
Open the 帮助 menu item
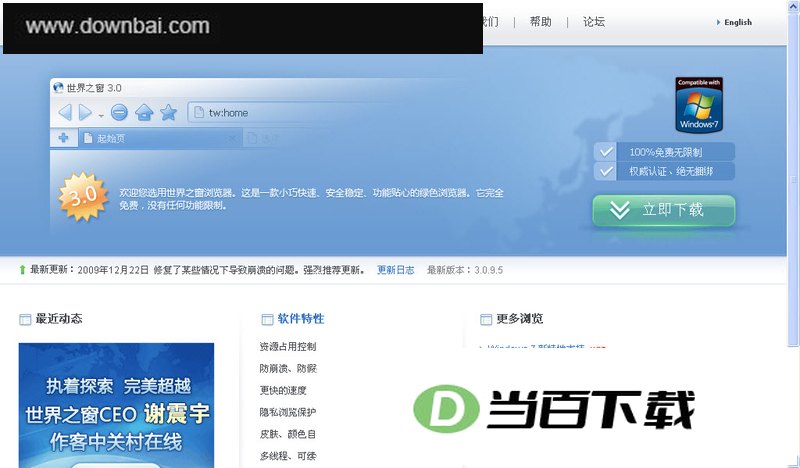pos(540,21)
